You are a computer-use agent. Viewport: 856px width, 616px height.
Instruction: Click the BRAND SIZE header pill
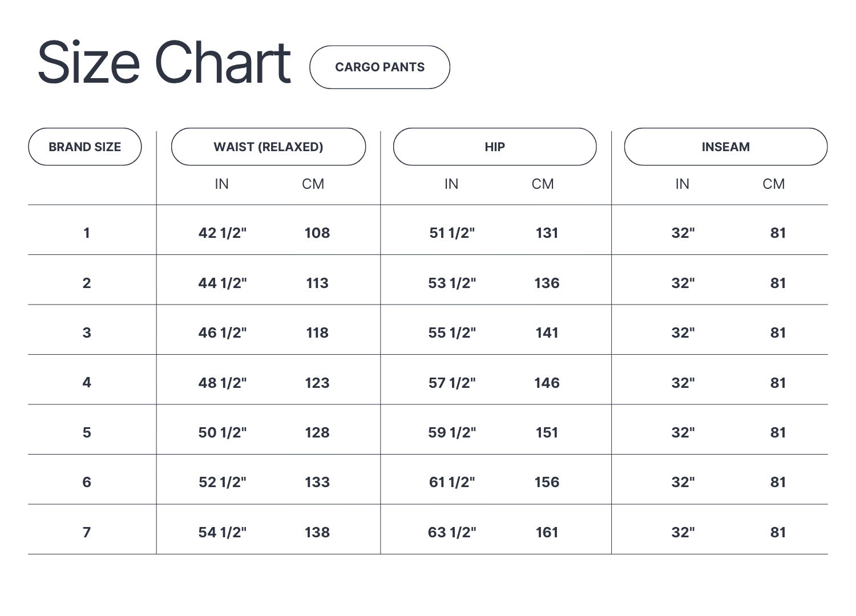(84, 147)
